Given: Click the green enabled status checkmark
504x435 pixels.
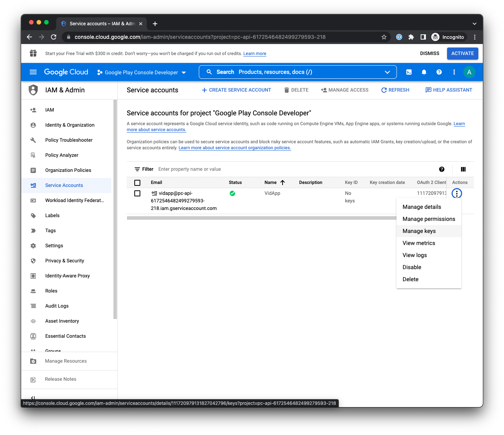Looking at the screenshot, I should coord(232,193).
